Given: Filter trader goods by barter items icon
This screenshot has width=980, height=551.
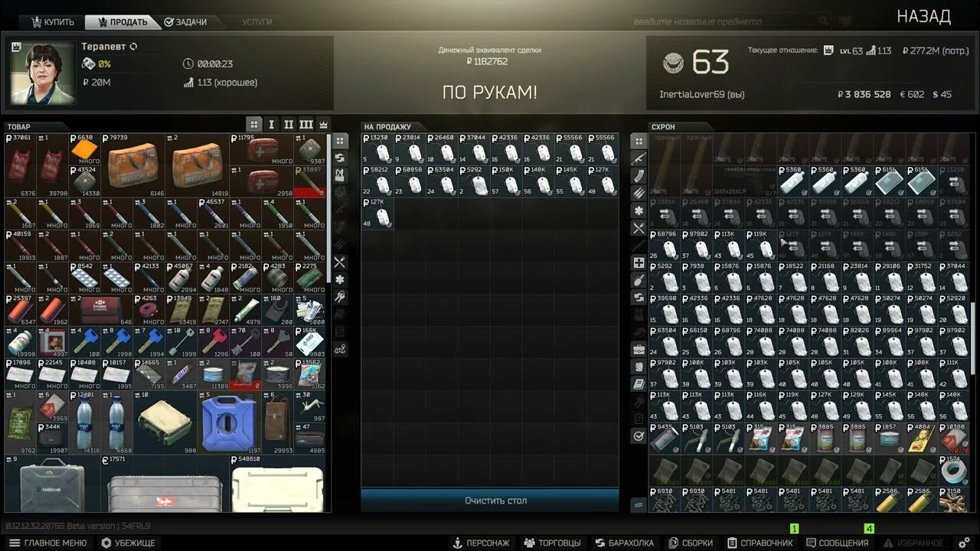Looking at the screenshot, I should [340, 158].
